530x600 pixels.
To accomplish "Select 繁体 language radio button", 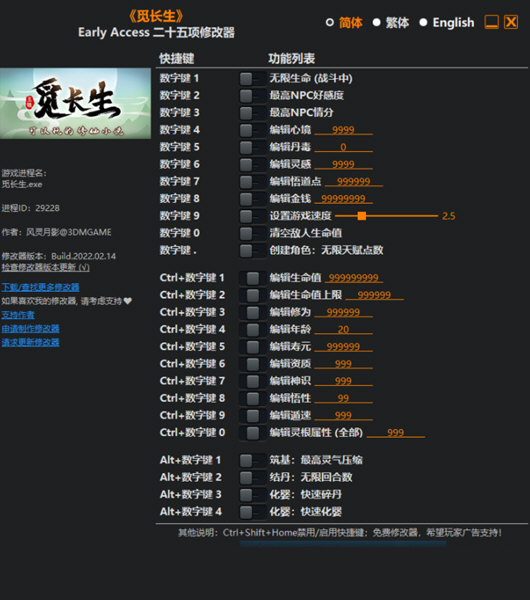I will coord(377,23).
